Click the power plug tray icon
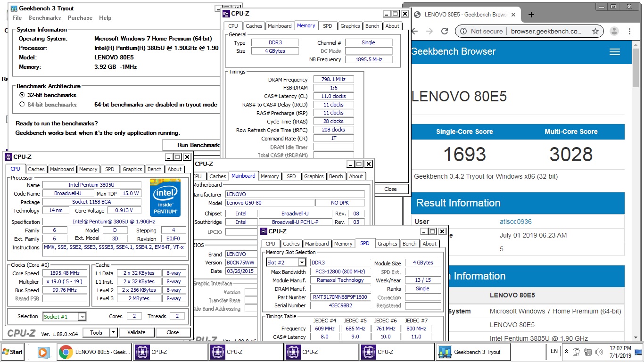This screenshot has height=362, width=644. click(x=577, y=352)
